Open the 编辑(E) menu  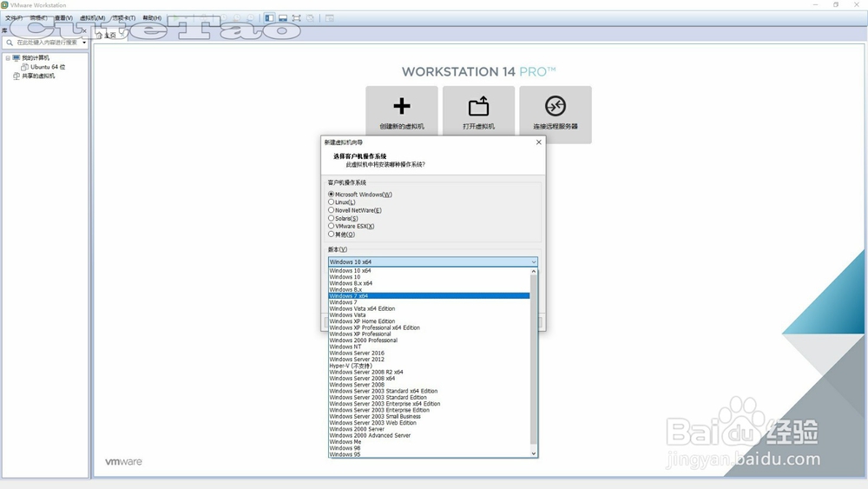tap(38, 18)
